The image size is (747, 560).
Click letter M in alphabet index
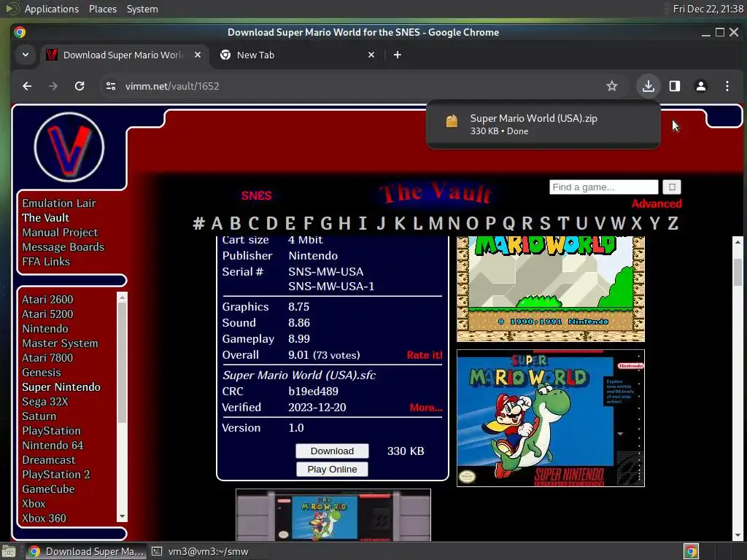[436, 223]
